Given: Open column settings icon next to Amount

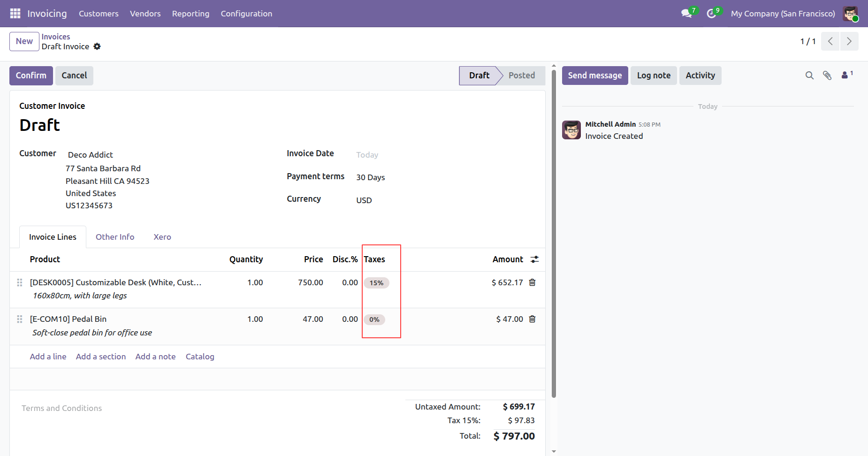Looking at the screenshot, I should point(534,259).
